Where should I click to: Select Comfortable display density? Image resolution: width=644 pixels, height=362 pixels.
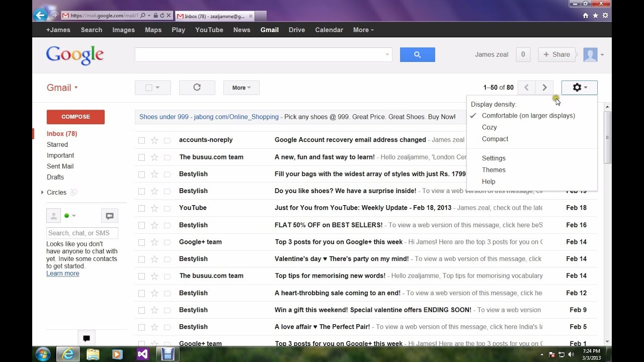pos(528,116)
